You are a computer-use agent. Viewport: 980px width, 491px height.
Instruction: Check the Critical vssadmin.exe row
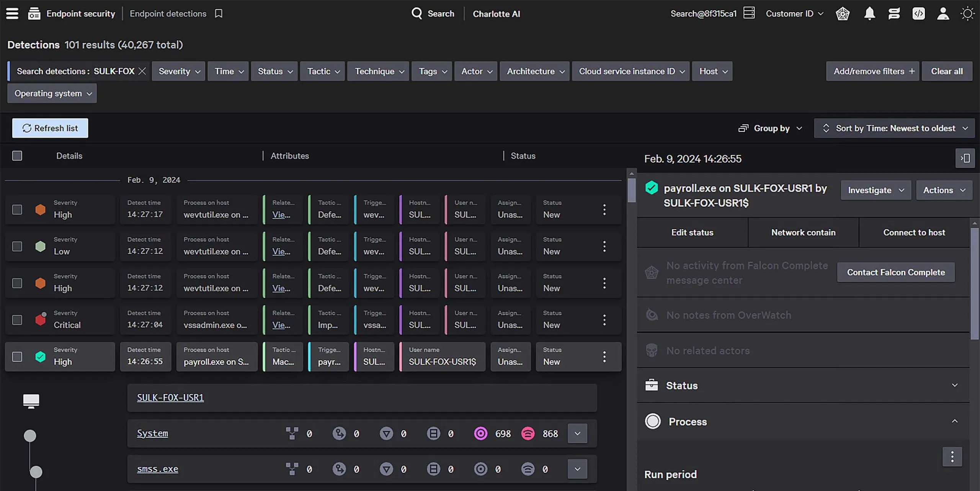(17, 320)
